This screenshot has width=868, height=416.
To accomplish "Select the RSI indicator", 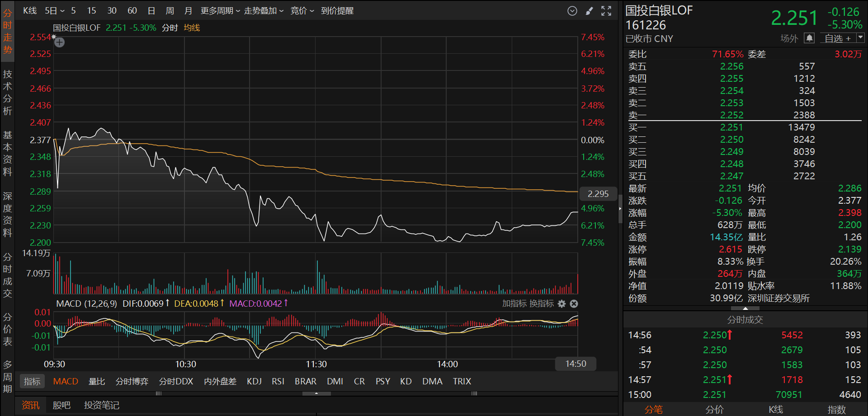I will [x=278, y=381].
